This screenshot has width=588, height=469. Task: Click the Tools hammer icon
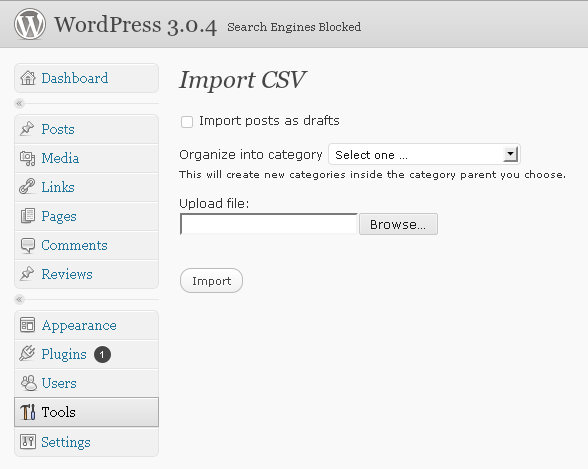click(28, 412)
